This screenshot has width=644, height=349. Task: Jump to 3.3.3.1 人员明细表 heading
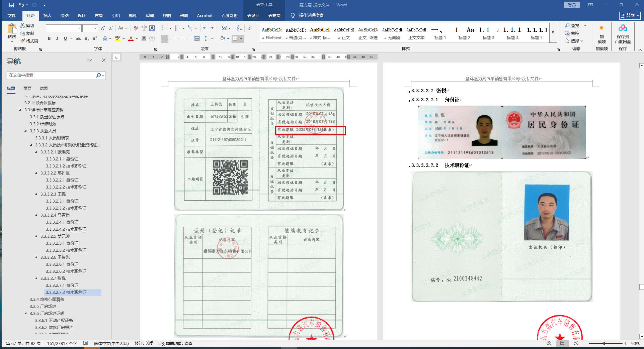(52, 138)
